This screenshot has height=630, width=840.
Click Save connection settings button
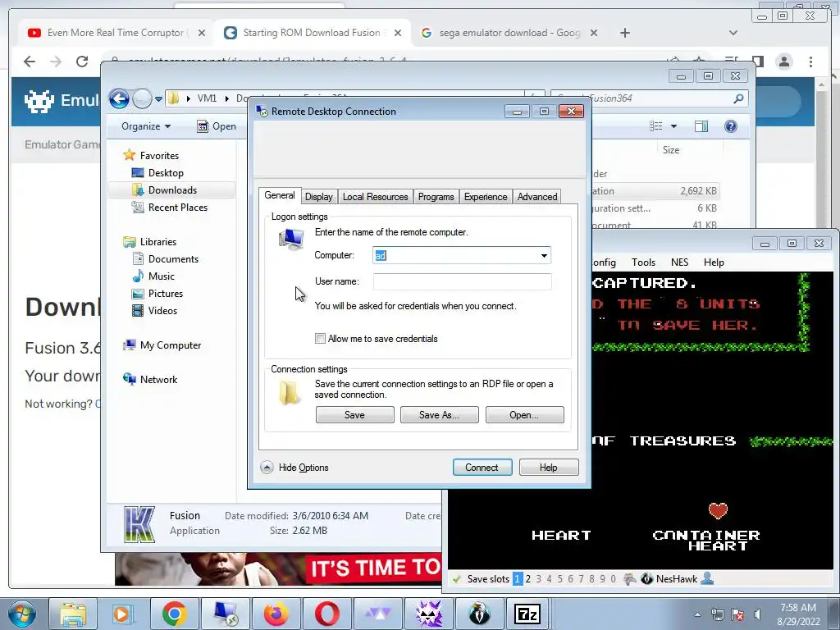tap(354, 414)
